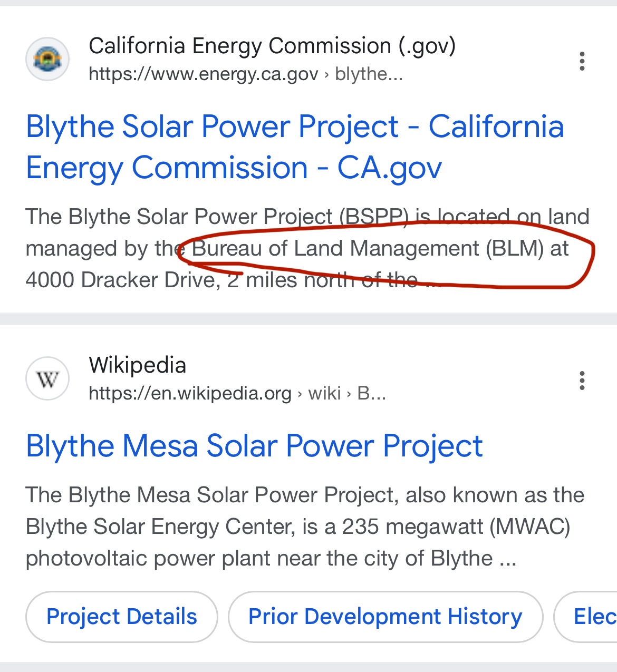
Task: Open Blythe Mesa Solar Power Project link
Action: pyautogui.click(x=254, y=446)
